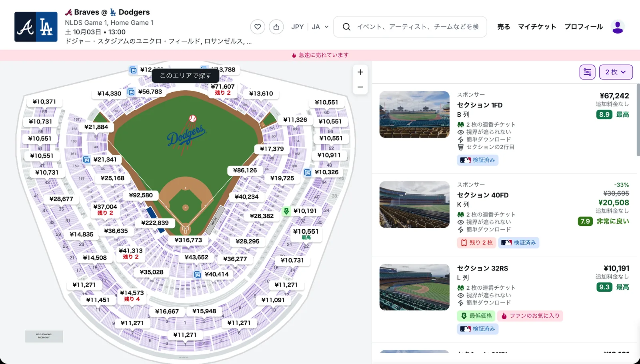Select the ¥10,551 最高 map marker
Screen dimensions: 640x364
coord(306,234)
